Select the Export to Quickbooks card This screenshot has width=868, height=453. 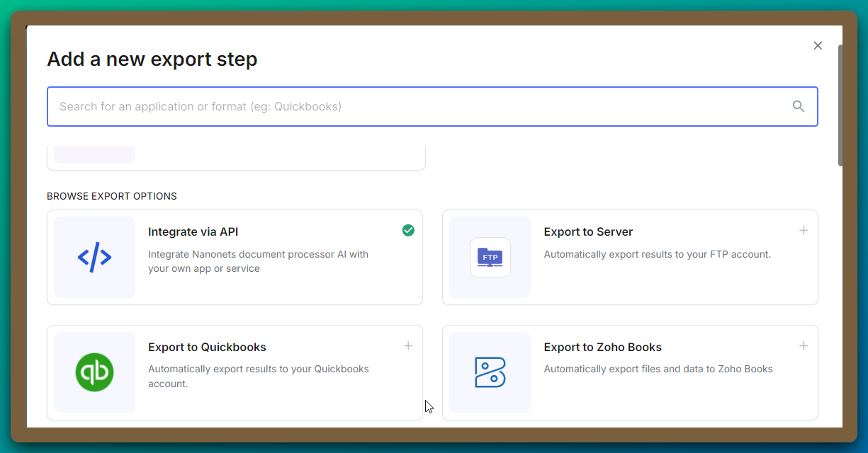pyautogui.click(x=235, y=372)
